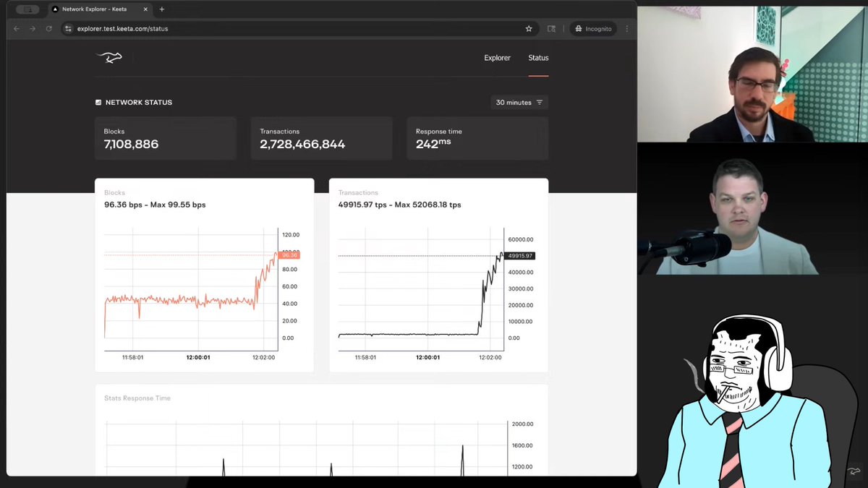Click the Keeta logo in page header

tap(109, 57)
